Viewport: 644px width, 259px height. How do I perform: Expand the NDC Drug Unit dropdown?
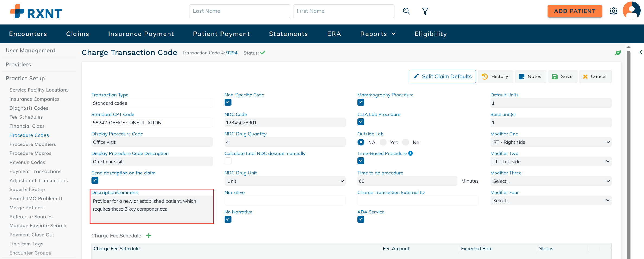pyautogui.click(x=285, y=181)
